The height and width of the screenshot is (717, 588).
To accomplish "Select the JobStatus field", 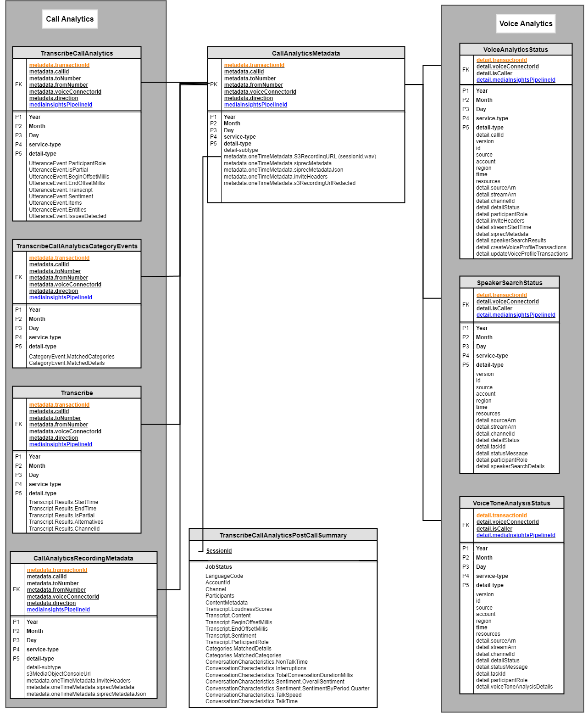I will click(x=219, y=567).
